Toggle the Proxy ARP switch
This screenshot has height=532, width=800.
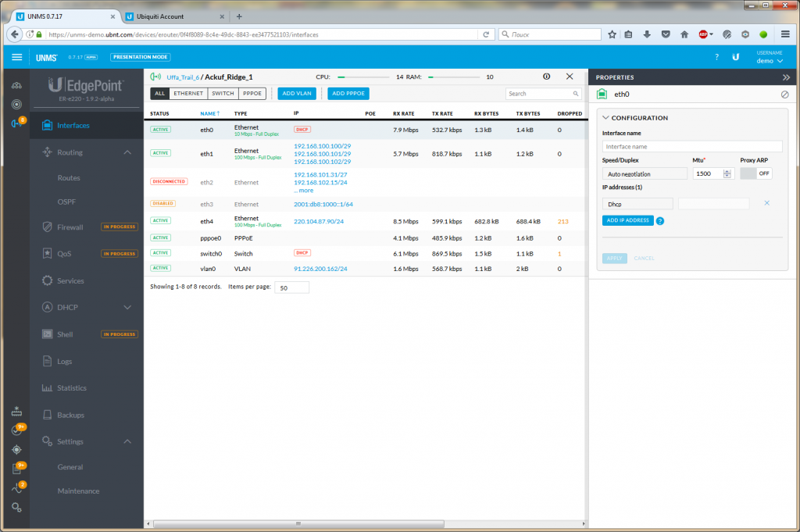pyautogui.click(x=755, y=173)
